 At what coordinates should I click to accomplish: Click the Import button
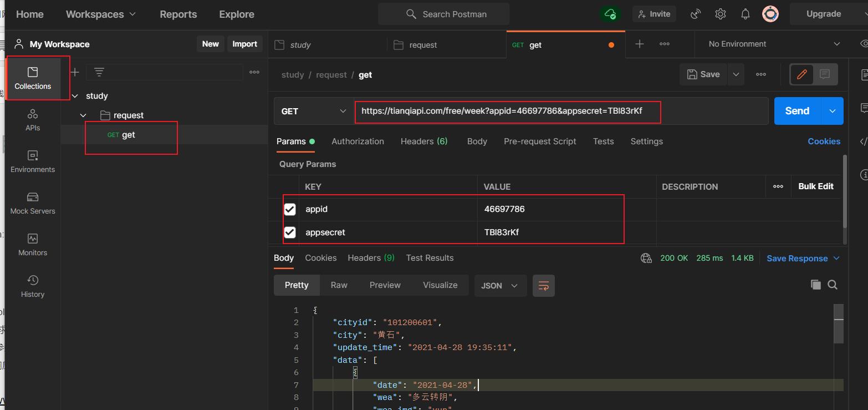pyautogui.click(x=245, y=44)
